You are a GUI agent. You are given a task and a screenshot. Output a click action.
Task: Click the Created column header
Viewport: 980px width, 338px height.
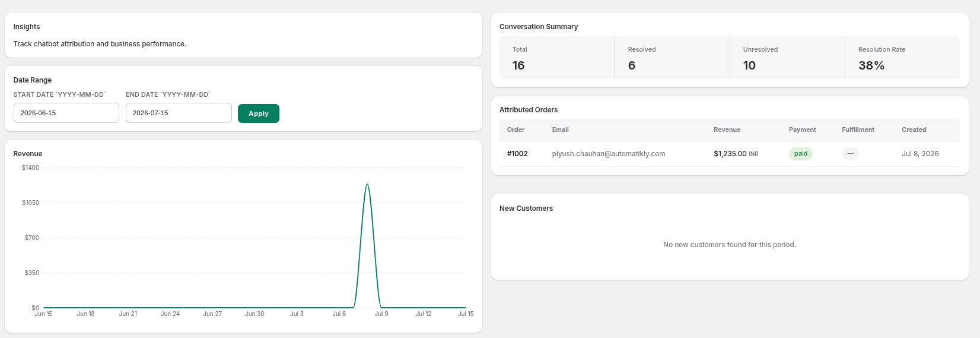914,129
